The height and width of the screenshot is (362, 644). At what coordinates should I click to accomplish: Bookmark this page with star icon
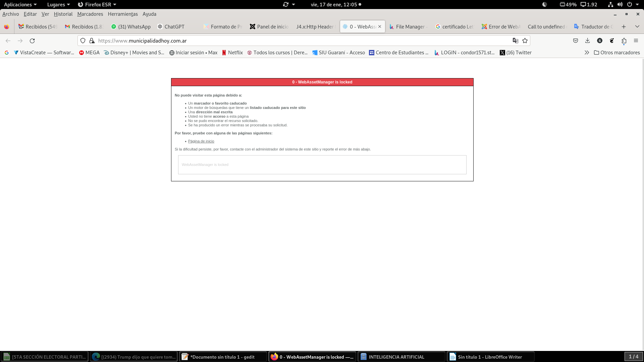pyautogui.click(x=525, y=41)
